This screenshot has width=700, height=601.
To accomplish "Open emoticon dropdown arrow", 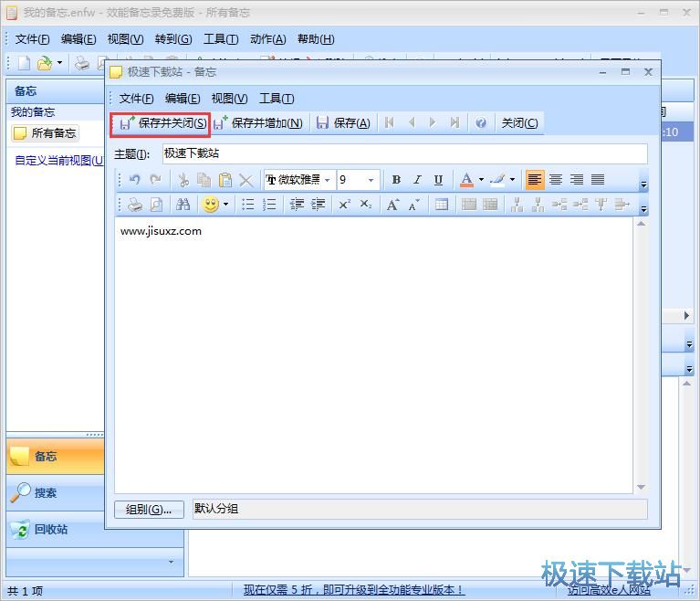I will (226, 205).
